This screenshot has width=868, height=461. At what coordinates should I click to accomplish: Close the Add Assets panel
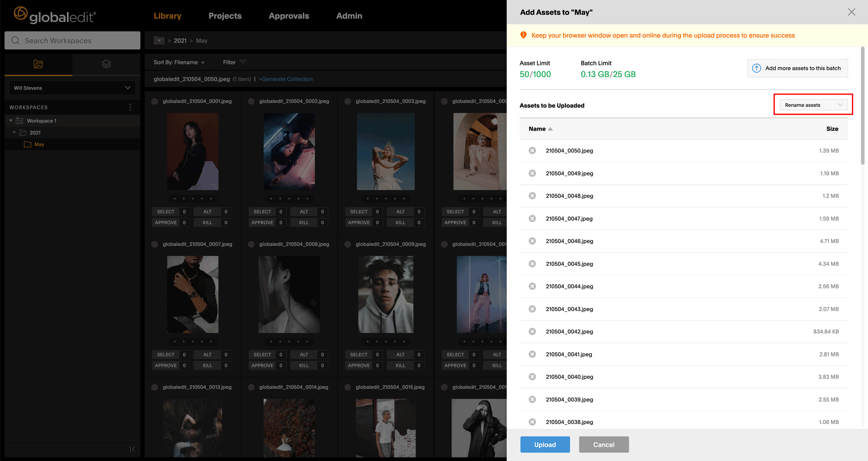(852, 12)
